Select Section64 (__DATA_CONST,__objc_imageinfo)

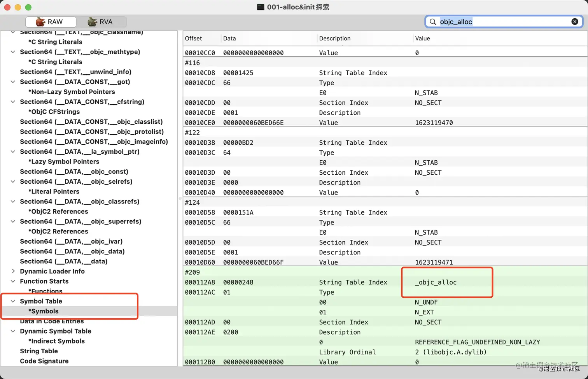[94, 142]
